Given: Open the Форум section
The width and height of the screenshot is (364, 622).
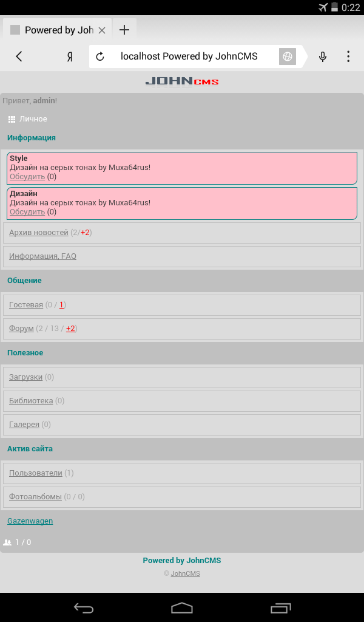Looking at the screenshot, I should coord(21,329).
